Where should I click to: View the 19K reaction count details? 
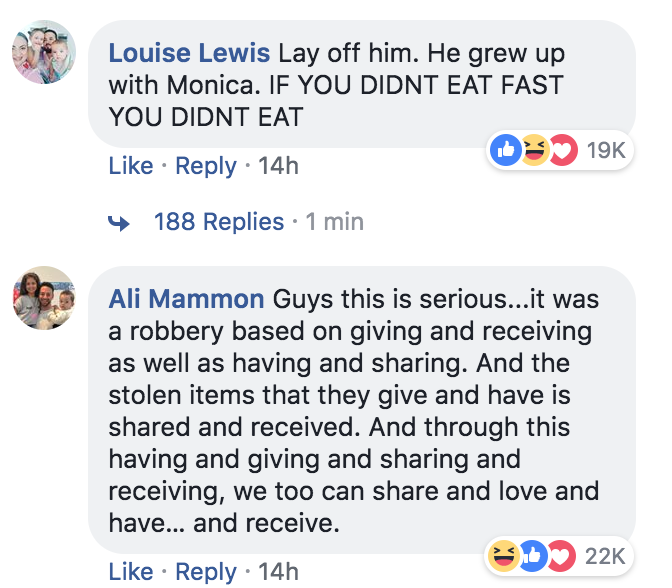pos(606,150)
